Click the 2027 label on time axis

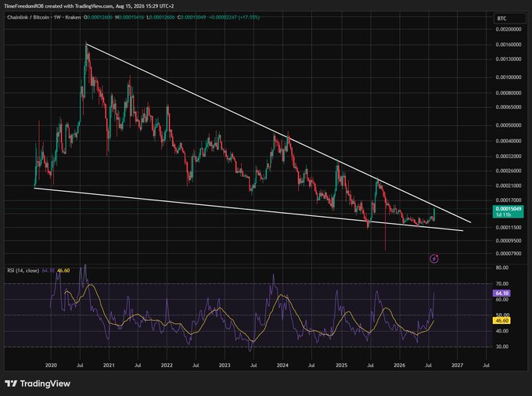tap(458, 365)
